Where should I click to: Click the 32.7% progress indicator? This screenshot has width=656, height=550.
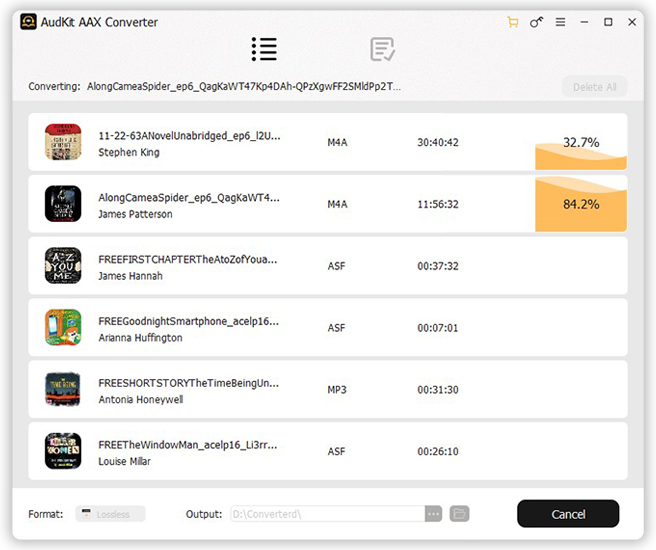[581, 143]
